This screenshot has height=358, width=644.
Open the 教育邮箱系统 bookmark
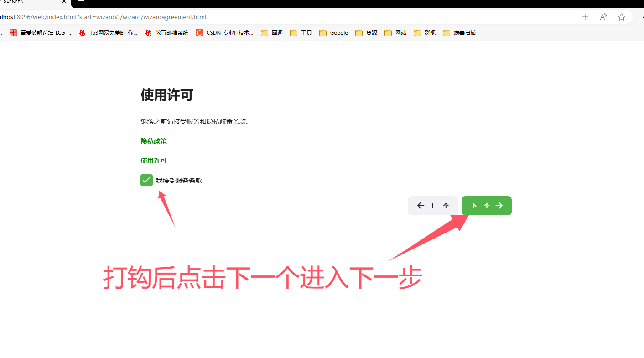coord(167,33)
